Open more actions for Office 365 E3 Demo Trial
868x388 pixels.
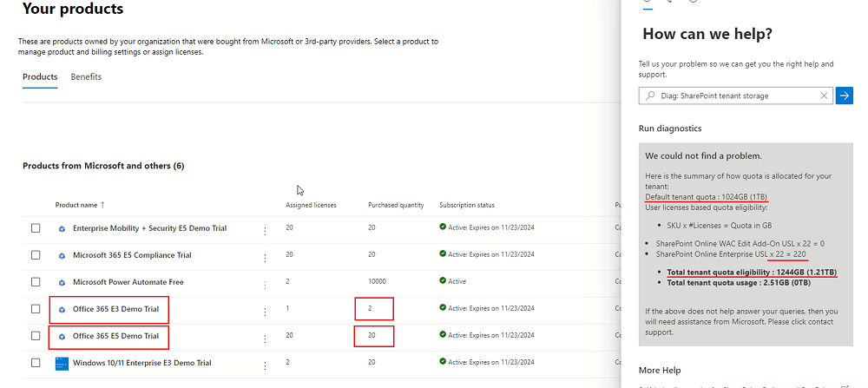click(x=265, y=312)
